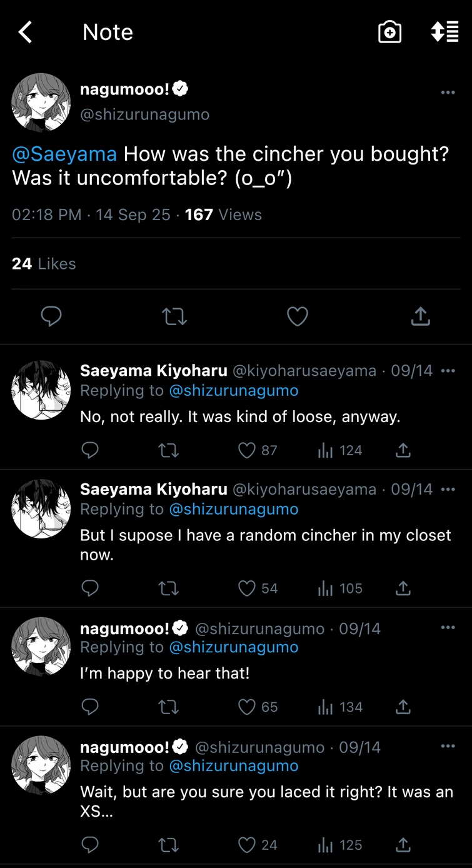Open nagumooo! profile picture on main post
Image resolution: width=472 pixels, height=868 pixels.
tap(41, 103)
